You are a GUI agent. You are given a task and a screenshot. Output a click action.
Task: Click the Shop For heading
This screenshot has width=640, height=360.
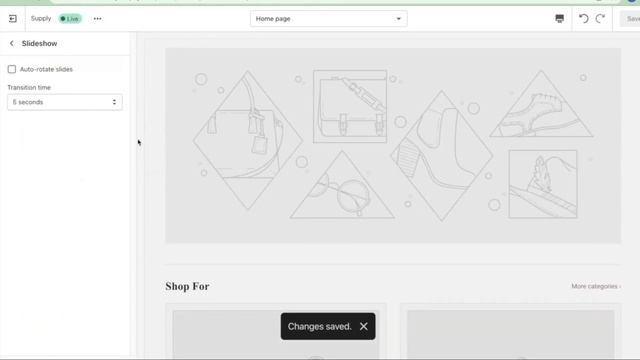[x=187, y=286]
